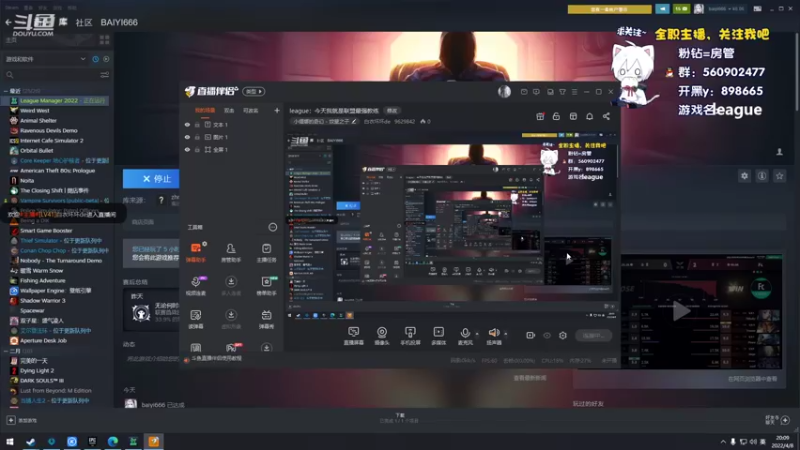Select League Manager 2022 in library
800x450 pixels.
tap(57, 101)
